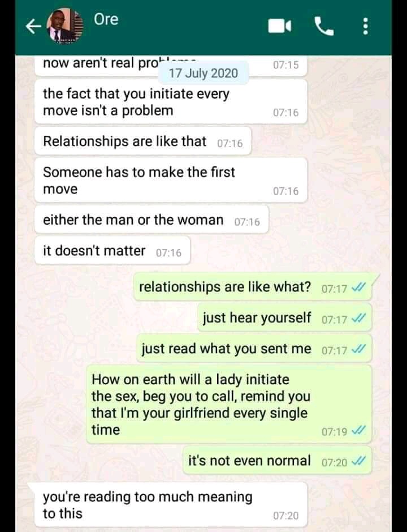Tap read ticks on "it's not even normal"

[358, 462]
